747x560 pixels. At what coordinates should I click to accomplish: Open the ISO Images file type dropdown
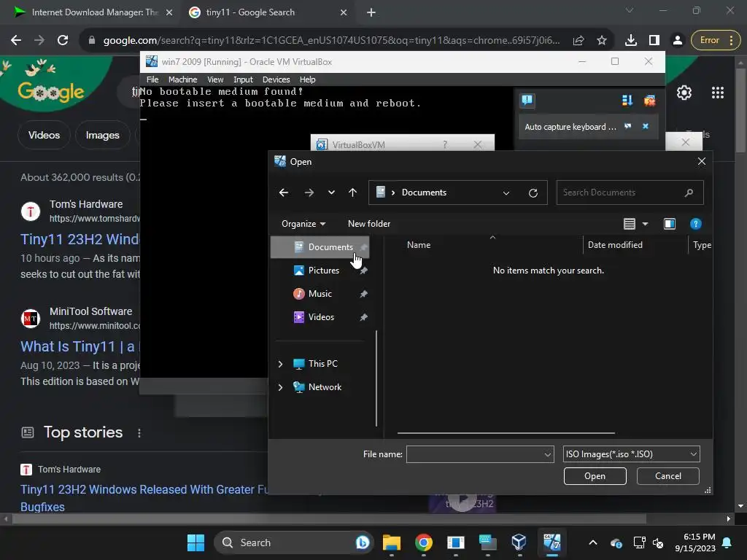tap(631, 454)
